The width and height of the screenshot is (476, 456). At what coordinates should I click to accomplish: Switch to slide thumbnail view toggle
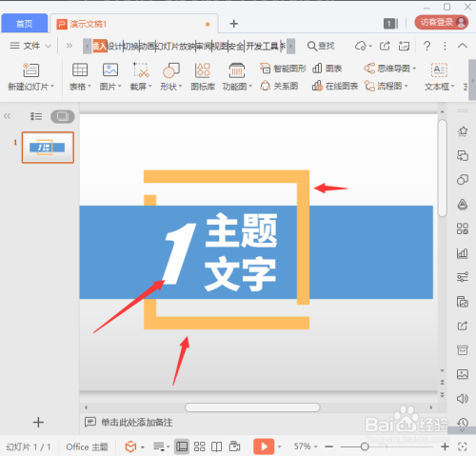(63, 116)
